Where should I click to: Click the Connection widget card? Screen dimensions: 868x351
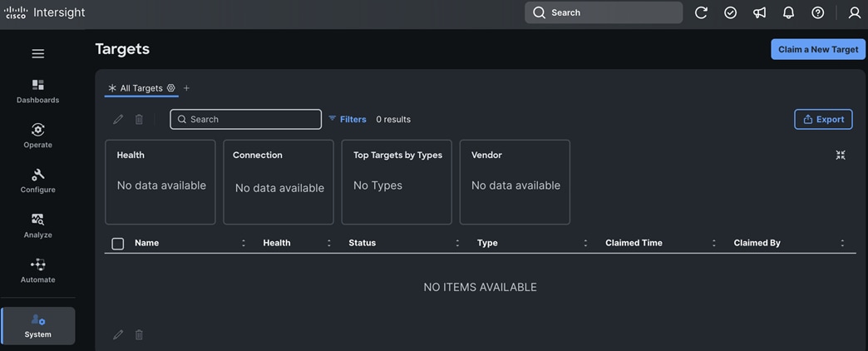[x=279, y=182]
